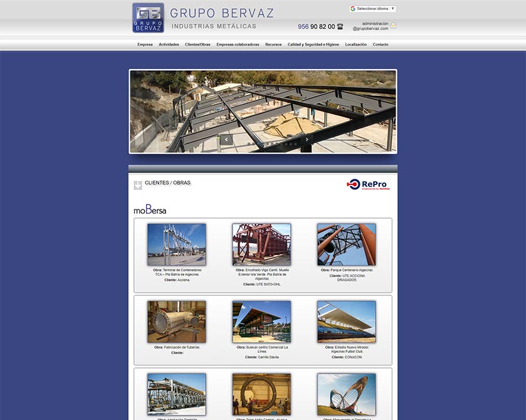
Task: Click the Encofrado Viga Cantil caption
Action: tap(262, 274)
